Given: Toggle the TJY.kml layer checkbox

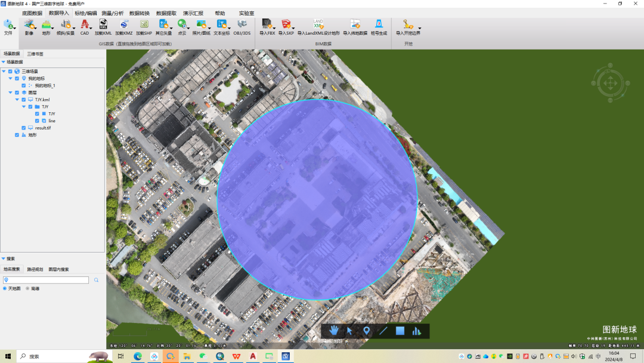Looking at the screenshot, I should point(23,100).
